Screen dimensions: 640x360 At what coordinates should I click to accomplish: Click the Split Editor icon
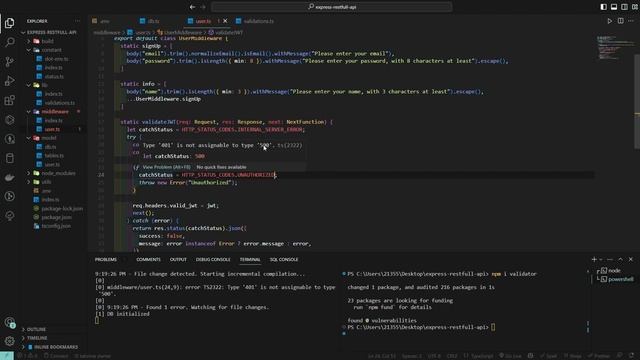[x=620, y=21]
